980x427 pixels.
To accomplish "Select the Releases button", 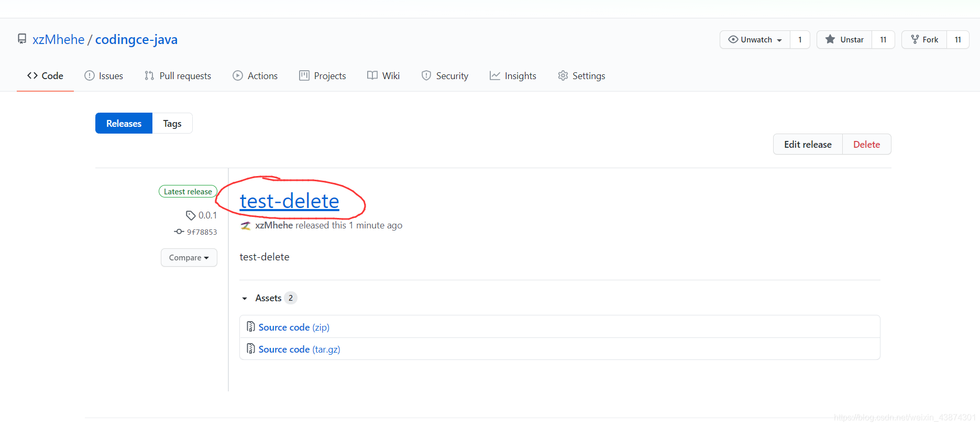I will click(x=124, y=123).
